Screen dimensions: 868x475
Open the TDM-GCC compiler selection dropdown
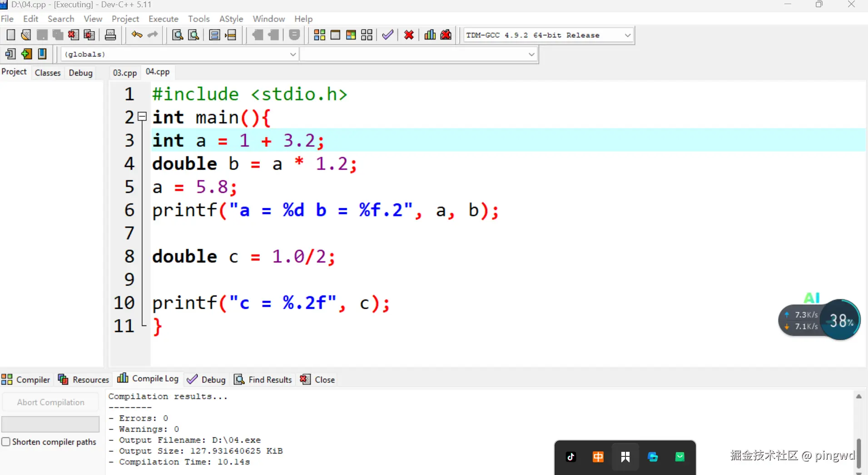(x=549, y=35)
